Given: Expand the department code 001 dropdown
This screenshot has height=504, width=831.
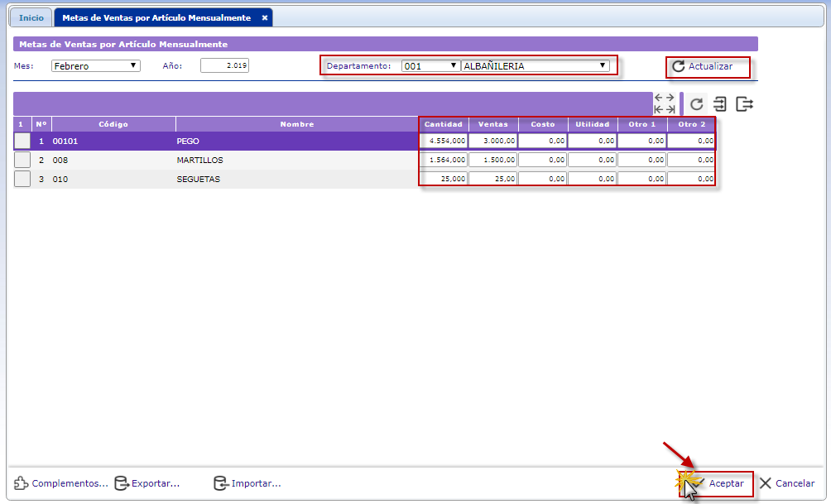Looking at the screenshot, I should click(430, 66).
